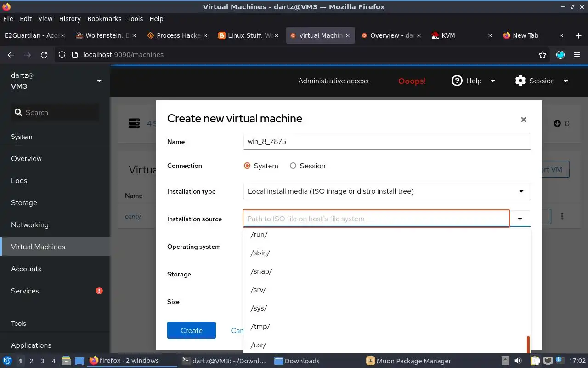Click the Reload page icon
Viewport: 588px width, 368px height.
tap(44, 55)
